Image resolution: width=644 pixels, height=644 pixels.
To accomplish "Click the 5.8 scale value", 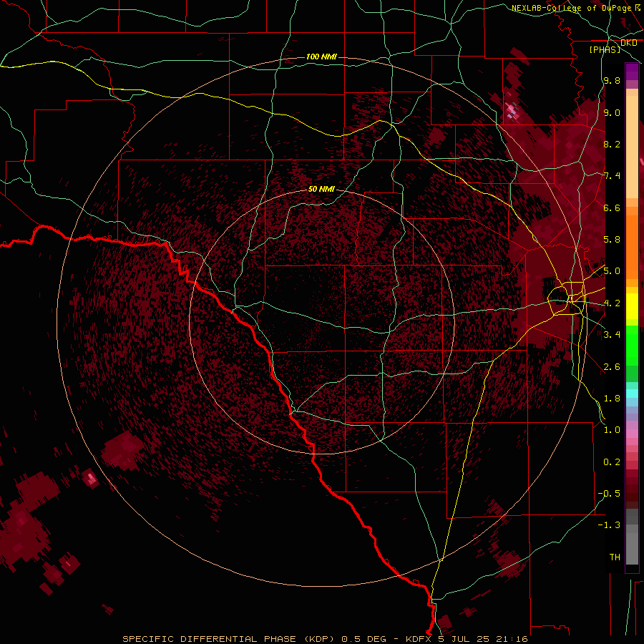I will point(612,240).
